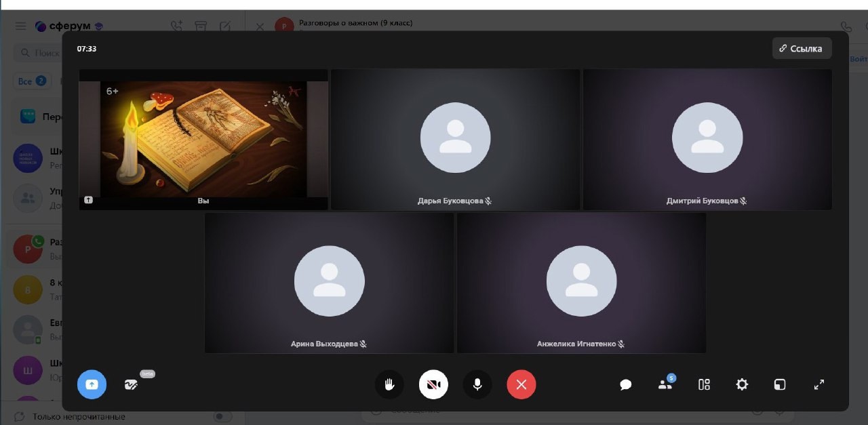Open the beta whiteboard drawing tool
Viewport: 868px width, 425px height.
tap(132, 384)
